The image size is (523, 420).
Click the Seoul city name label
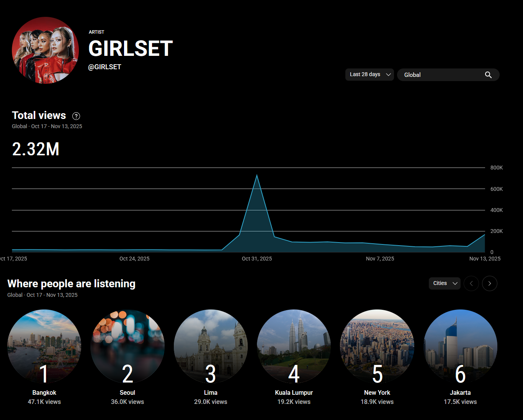coord(127,392)
